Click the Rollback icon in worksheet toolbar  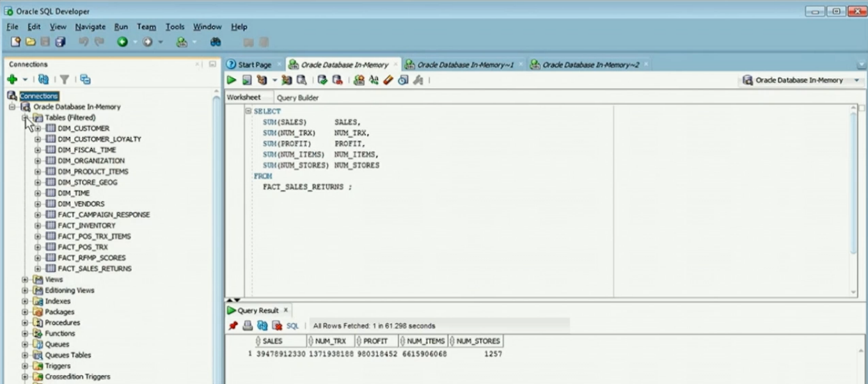click(337, 80)
